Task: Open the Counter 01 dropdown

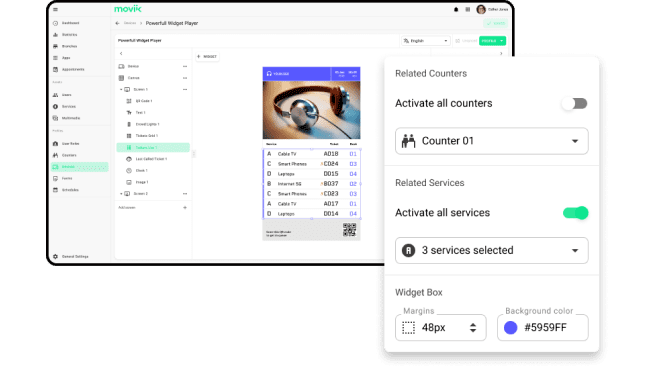Action: (x=492, y=141)
